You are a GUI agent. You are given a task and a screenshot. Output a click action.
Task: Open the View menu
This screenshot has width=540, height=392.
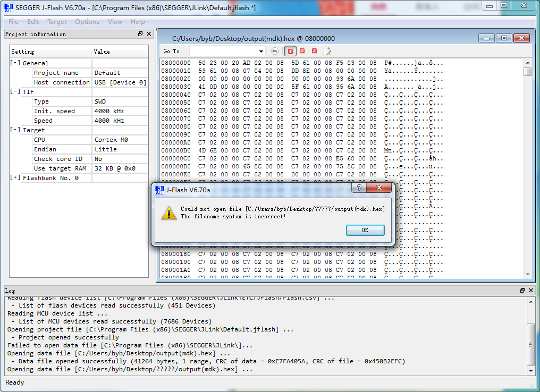pyautogui.click(x=115, y=22)
